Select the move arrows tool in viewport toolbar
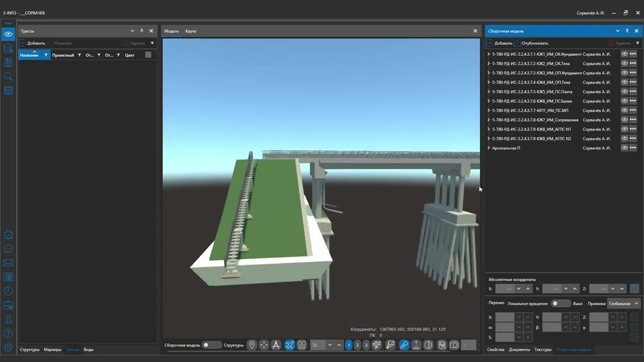The width and height of the screenshot is (644, 362). tap(264, 345)
